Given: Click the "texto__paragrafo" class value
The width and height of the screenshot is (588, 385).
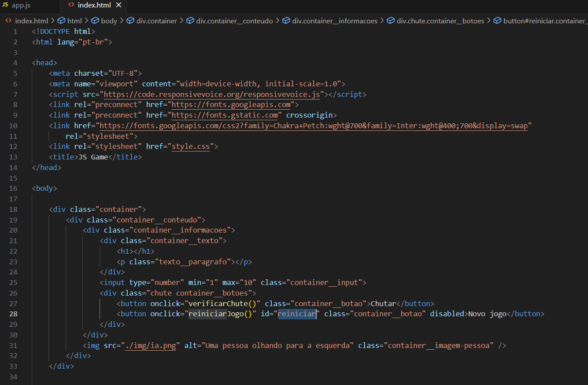Looking at the screenshot, I should tap(193, 262).
